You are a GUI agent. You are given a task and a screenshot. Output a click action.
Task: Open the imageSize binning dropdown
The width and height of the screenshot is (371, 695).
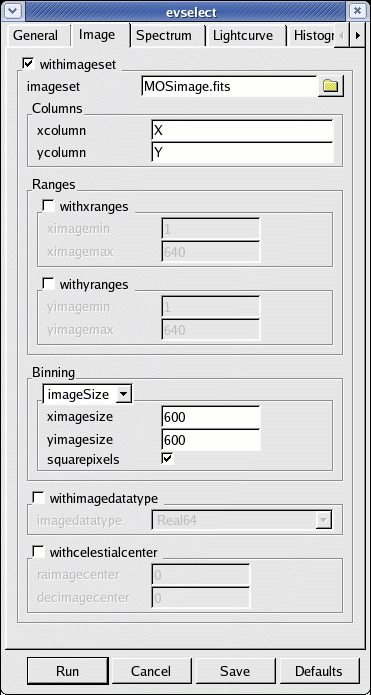point(87,394)
